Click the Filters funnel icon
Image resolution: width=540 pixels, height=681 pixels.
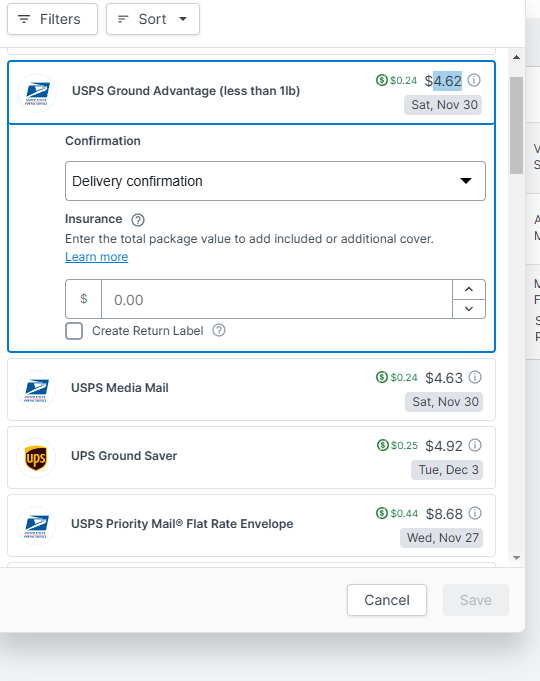coord(24,19)
